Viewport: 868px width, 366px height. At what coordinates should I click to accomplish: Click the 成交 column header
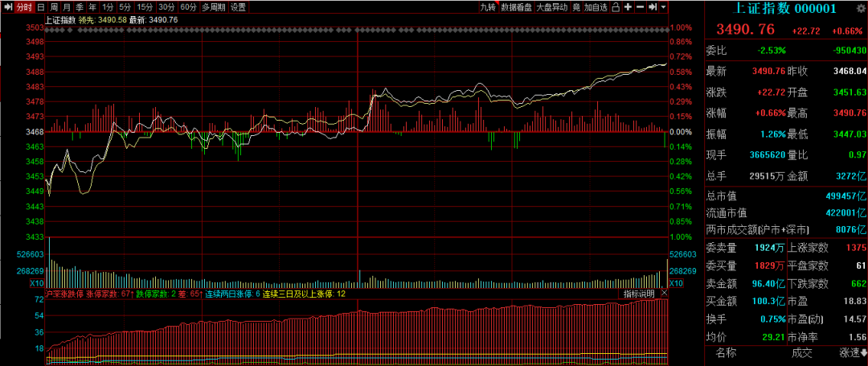pyautogui.click(x=801, y=352)
